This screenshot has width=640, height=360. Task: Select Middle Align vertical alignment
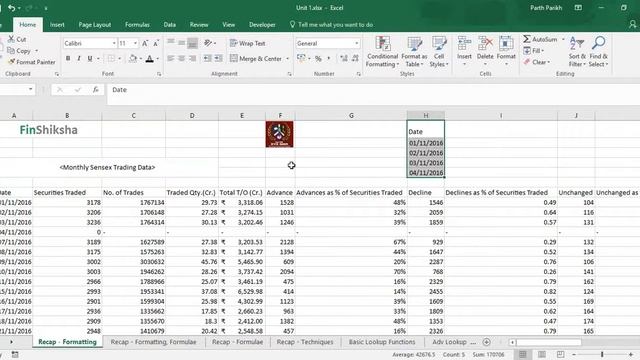click(x=182, y=43)
